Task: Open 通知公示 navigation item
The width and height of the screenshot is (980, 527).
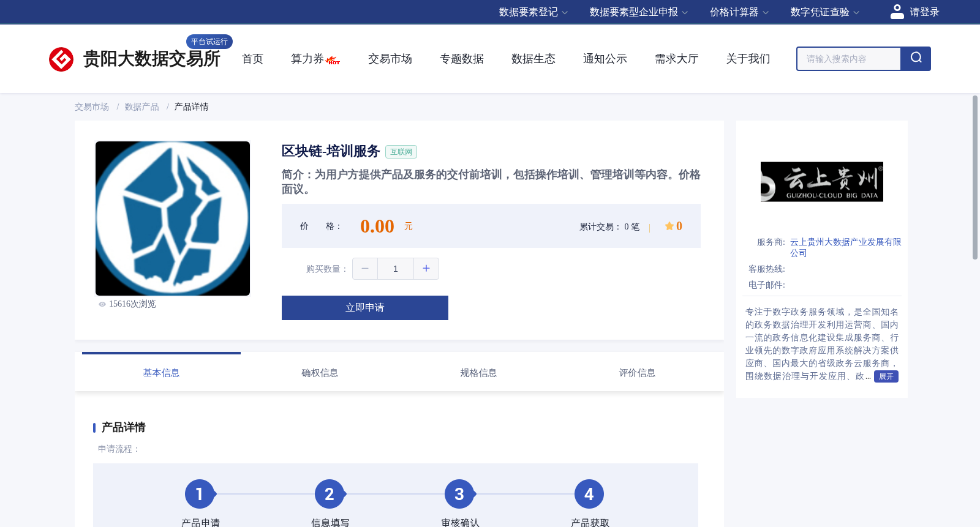Action: (x=605, y=59)
